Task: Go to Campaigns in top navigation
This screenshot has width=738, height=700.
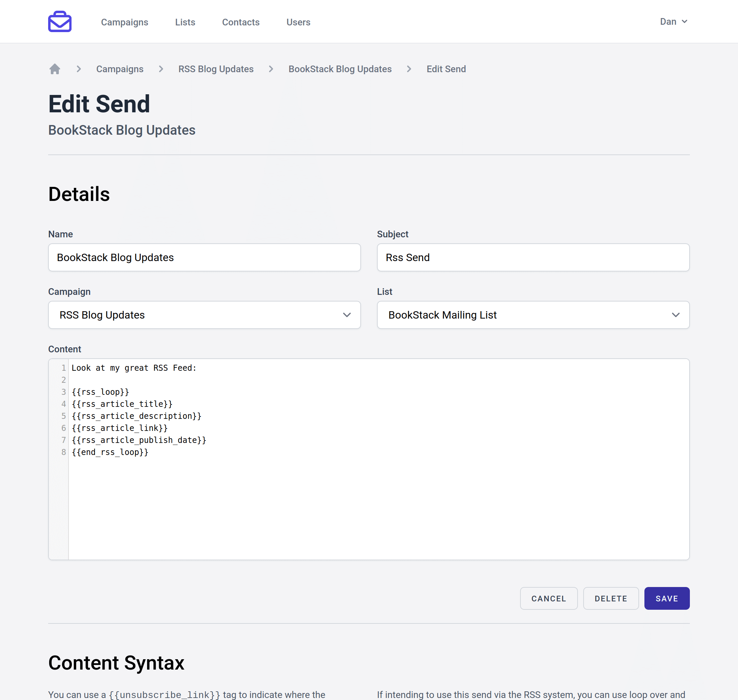Action: 125,22
